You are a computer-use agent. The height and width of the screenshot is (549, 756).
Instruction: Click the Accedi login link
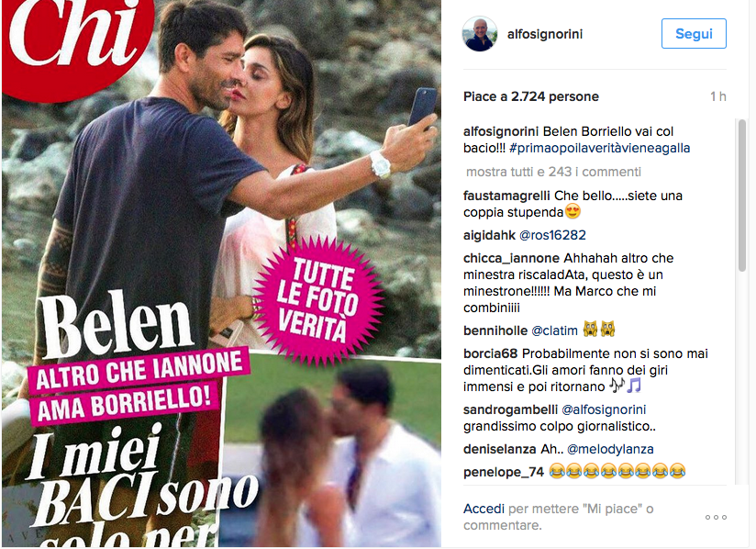(x=484, y=509)
